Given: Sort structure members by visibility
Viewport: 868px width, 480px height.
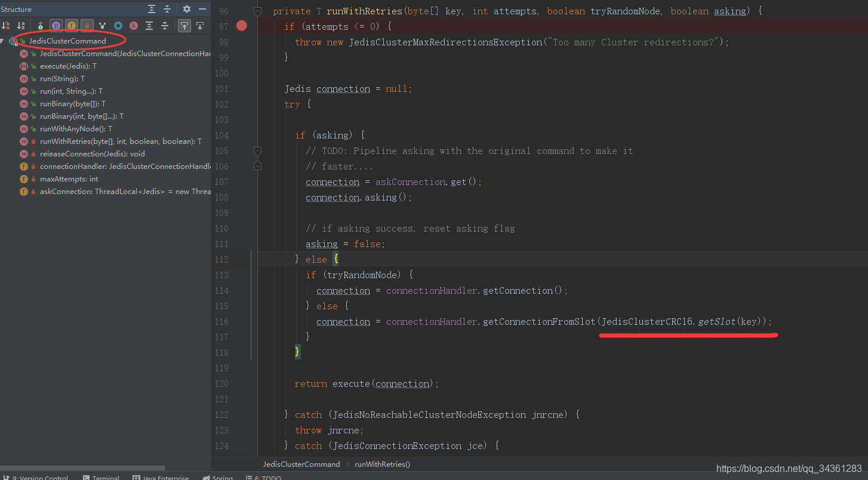Looking at the screenshot, I should point(6,26).
